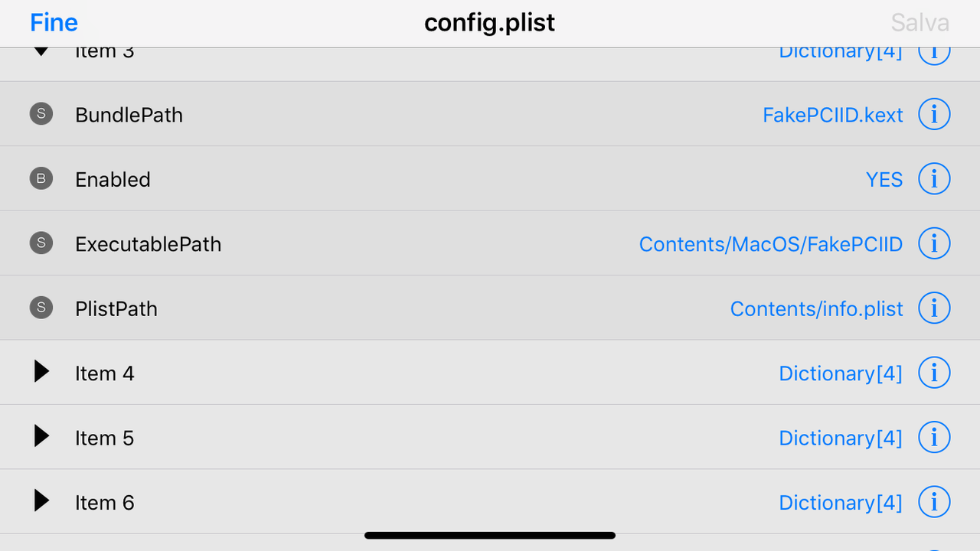Viewport: 980px width, 551px height.
Task: Open info button for Item 4
Action: [933, 373]
